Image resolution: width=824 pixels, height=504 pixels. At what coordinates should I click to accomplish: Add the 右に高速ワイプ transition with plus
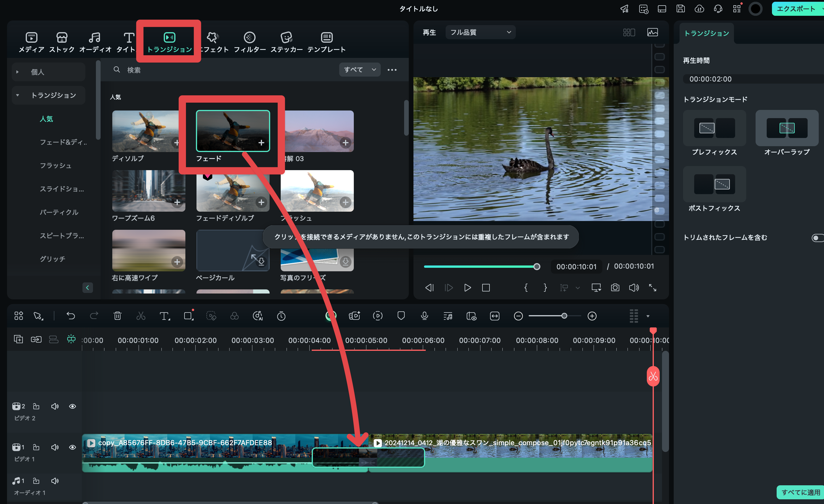pyautogui.click(x=177, y=262)
